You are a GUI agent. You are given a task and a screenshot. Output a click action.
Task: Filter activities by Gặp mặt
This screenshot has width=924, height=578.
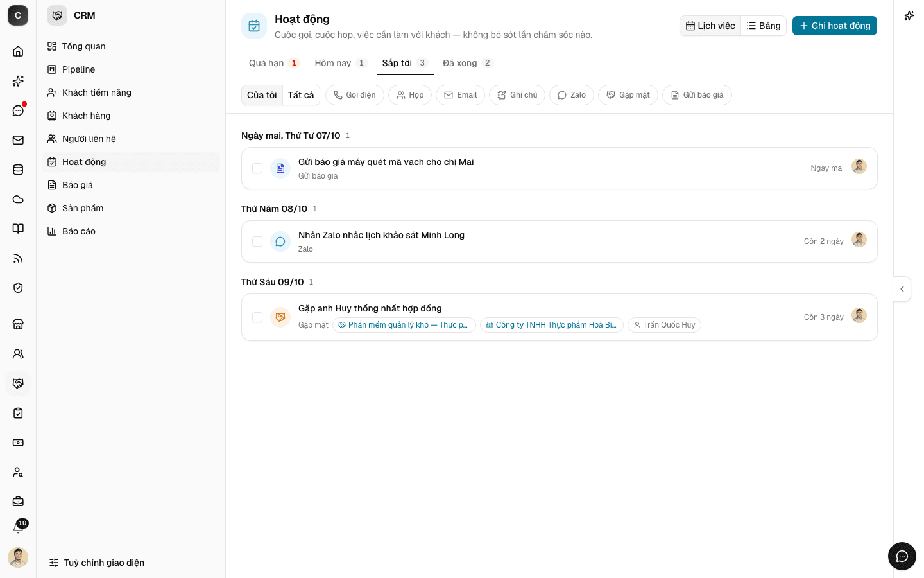(628, 95)
